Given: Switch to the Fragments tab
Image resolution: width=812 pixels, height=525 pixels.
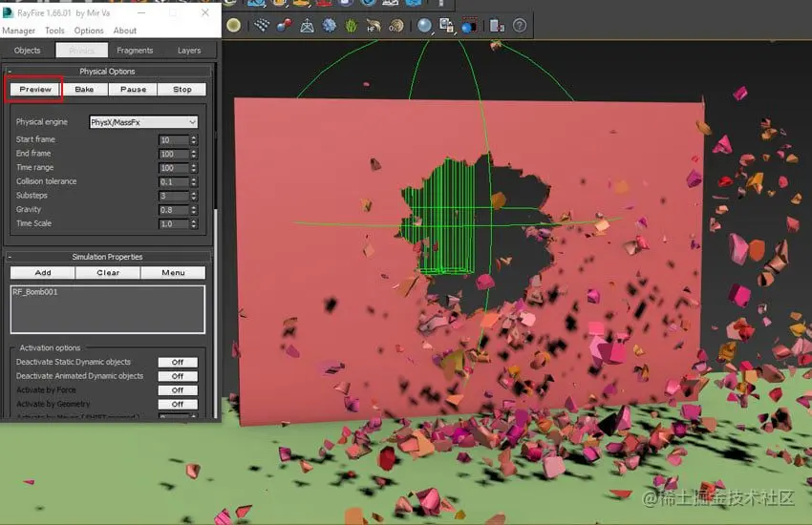Looking at the screenshot, I should 135,51.
